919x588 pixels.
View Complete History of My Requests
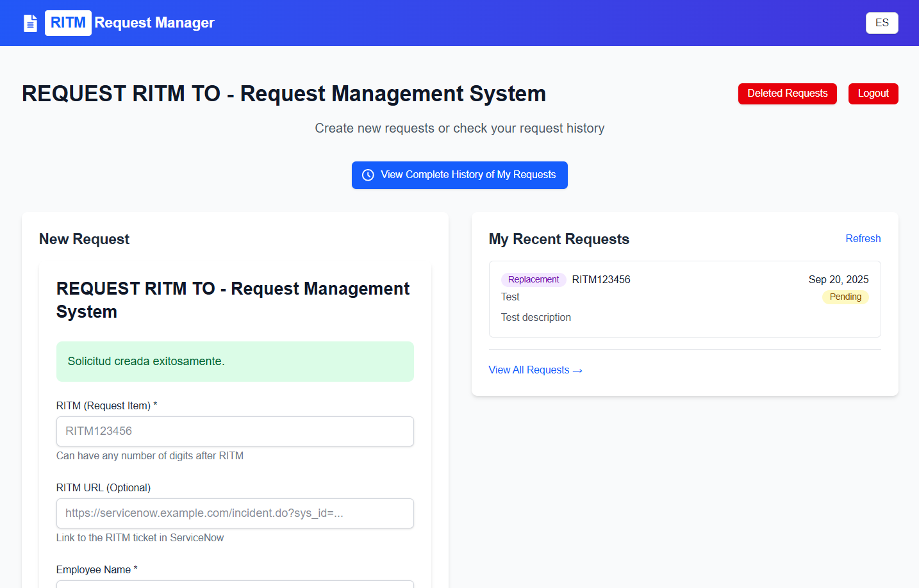[x=459, y=175]
